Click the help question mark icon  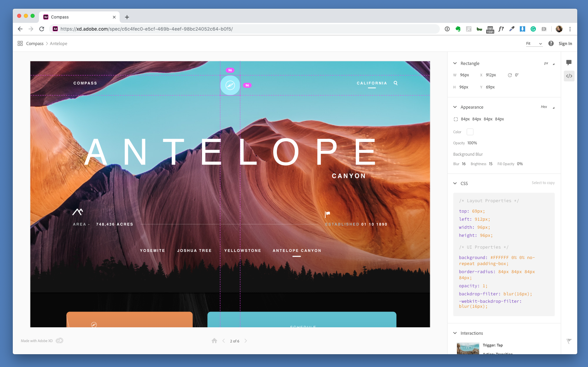551,43
